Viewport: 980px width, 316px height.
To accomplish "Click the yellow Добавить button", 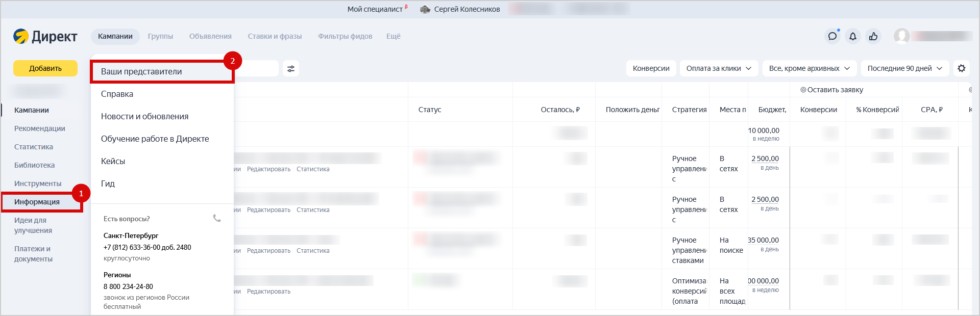I will 45,68.
